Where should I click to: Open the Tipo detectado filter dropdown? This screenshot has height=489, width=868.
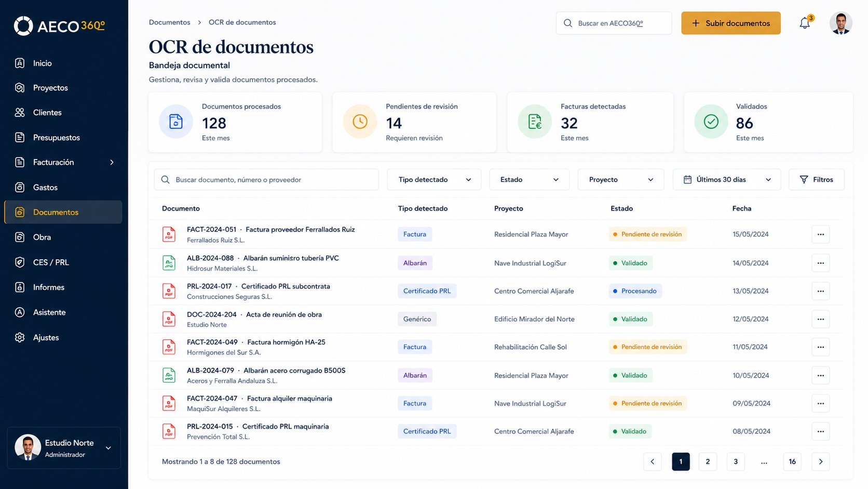coord(434,180)
